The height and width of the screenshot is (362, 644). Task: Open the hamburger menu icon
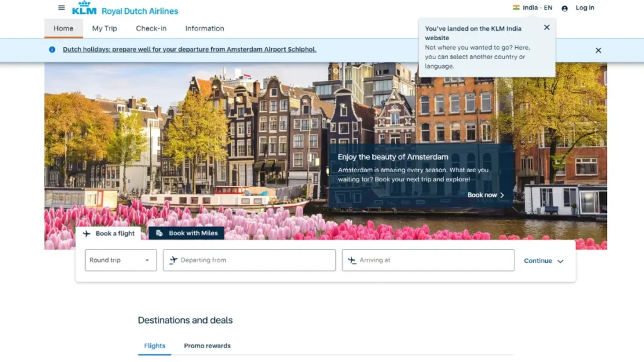click(61, 7)
